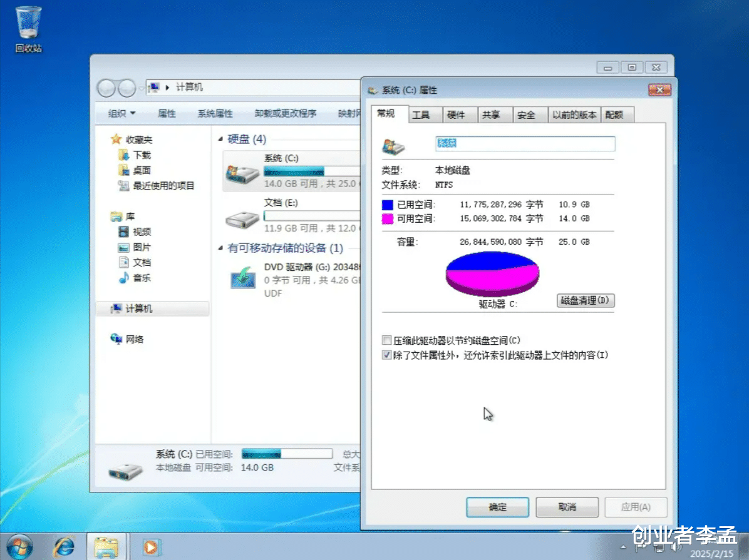Click drive icon in properties dialog
Image resolution: width=749 pixels, height=560 pixels.
tap(394, 146)
